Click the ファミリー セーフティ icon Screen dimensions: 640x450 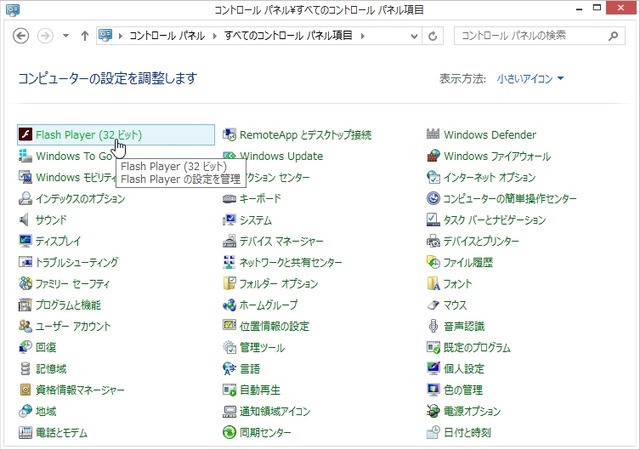25,283
